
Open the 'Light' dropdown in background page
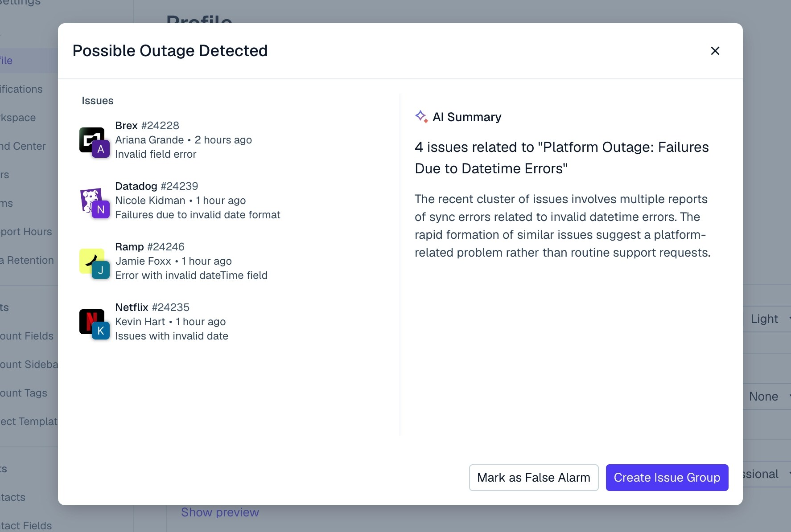[x=767, y=319]
